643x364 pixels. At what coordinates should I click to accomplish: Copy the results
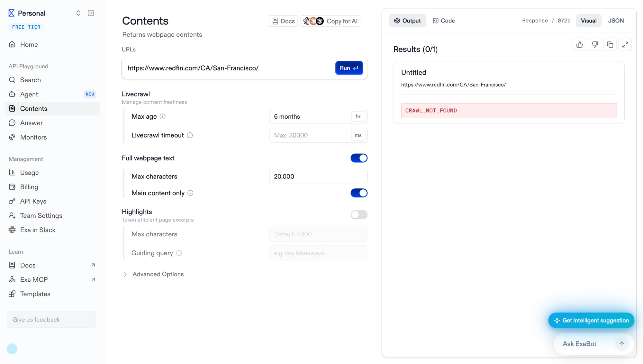coord(610,45)
